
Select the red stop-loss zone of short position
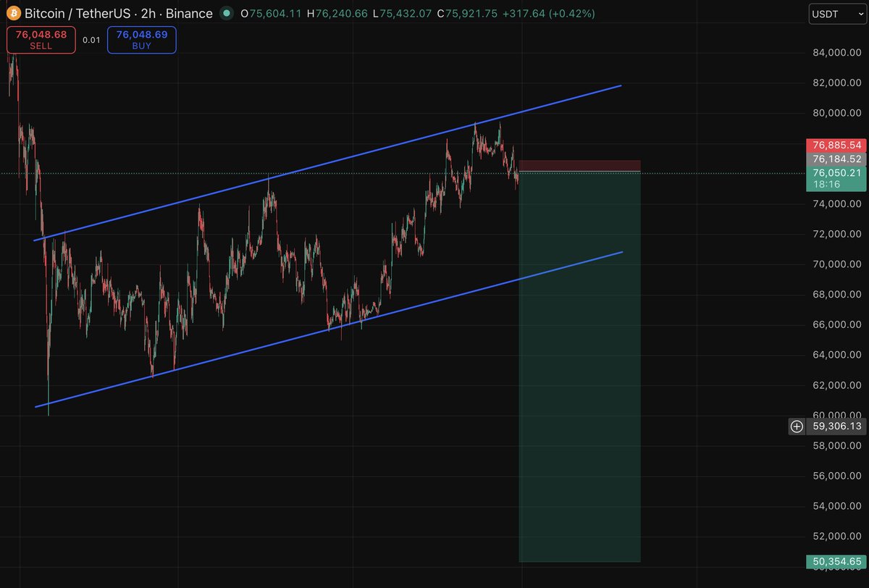coord(579,166)
